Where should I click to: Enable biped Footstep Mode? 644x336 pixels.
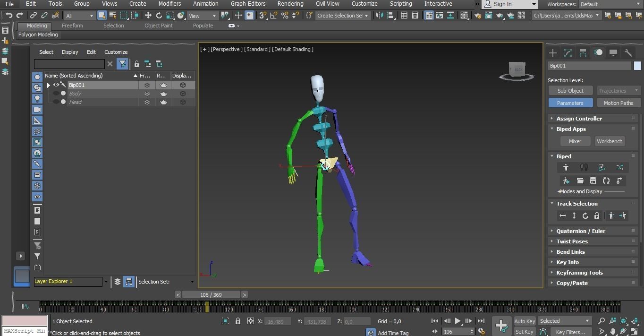(x=584, y=167)
